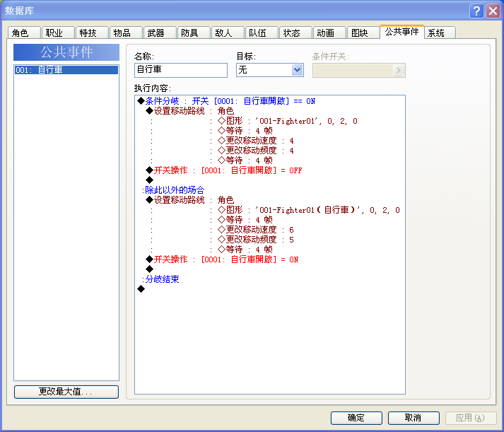Select the 更改移动频度 : 4 line
Image resolution: width=504 pixels, height=432 pixels.
(x=256, y=151)
